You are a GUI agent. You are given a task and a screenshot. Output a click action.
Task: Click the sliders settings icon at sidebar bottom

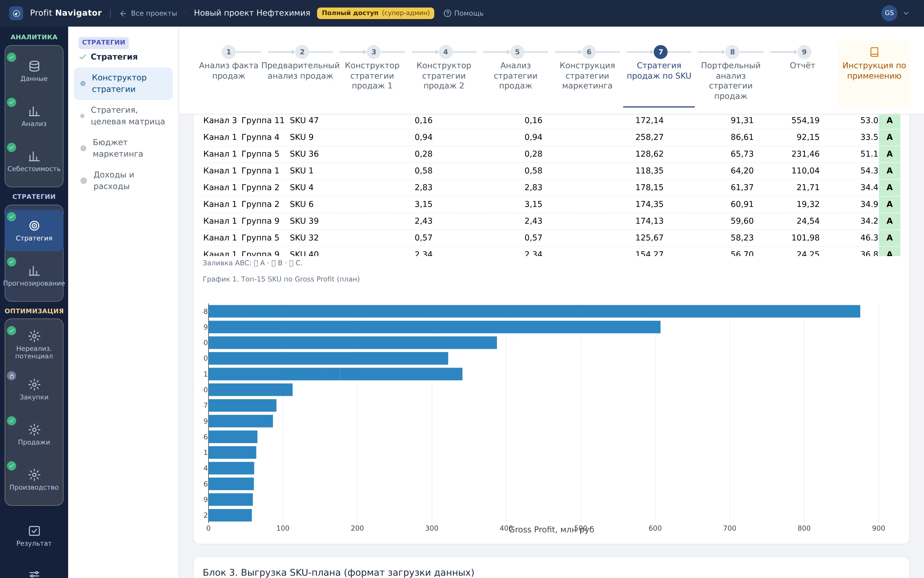click(34, 574)
